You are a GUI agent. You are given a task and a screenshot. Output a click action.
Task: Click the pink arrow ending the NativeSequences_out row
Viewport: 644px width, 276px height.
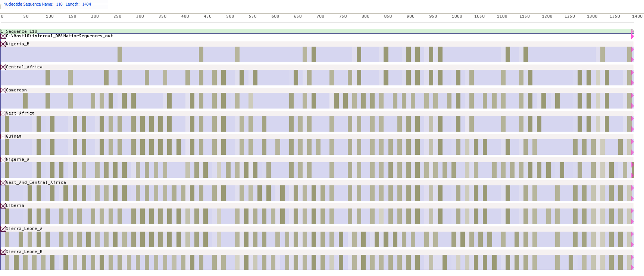[632, 36]
